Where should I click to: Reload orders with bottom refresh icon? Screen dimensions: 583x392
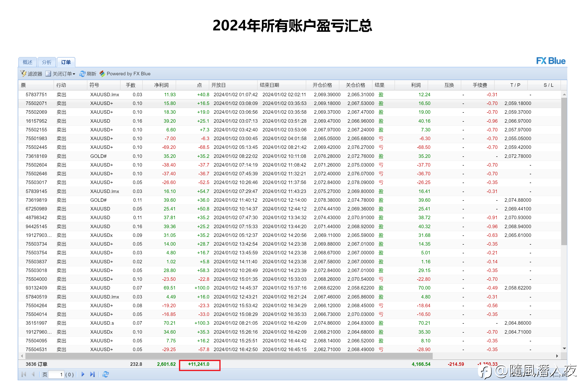click(106, 374)
